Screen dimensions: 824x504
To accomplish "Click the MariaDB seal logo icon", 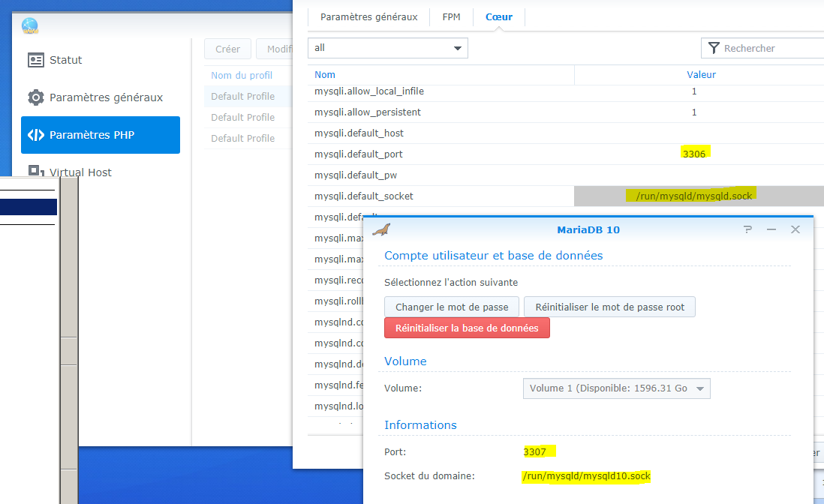I will click(x=381, y=229).
